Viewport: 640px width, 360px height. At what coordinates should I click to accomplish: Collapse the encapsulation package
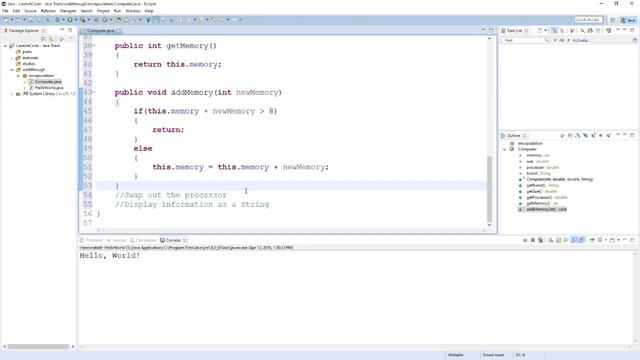(18, 76)
